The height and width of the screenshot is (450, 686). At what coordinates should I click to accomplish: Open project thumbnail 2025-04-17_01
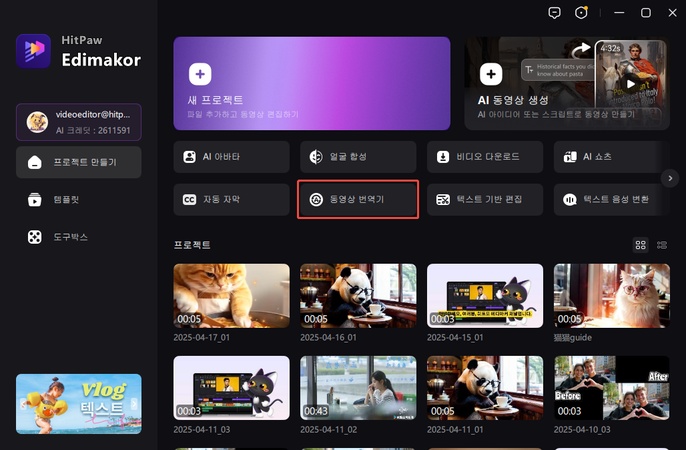[x=231, y=296]
